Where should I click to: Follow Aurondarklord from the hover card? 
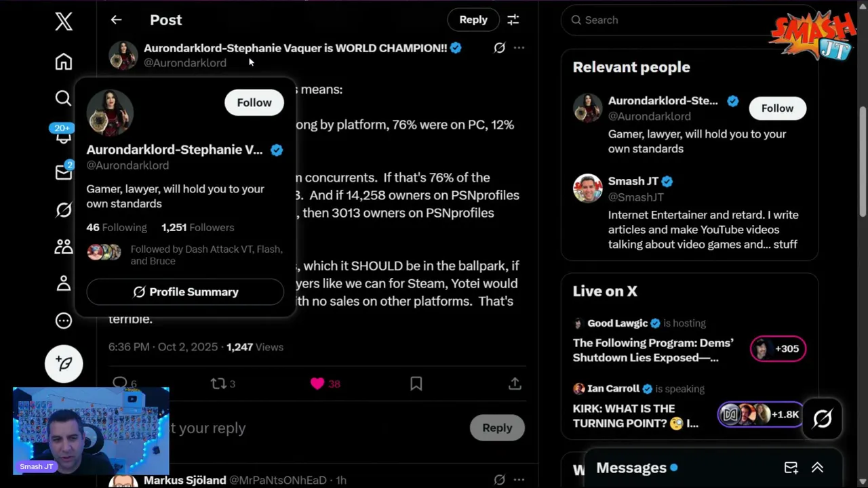tap(254, 102)
